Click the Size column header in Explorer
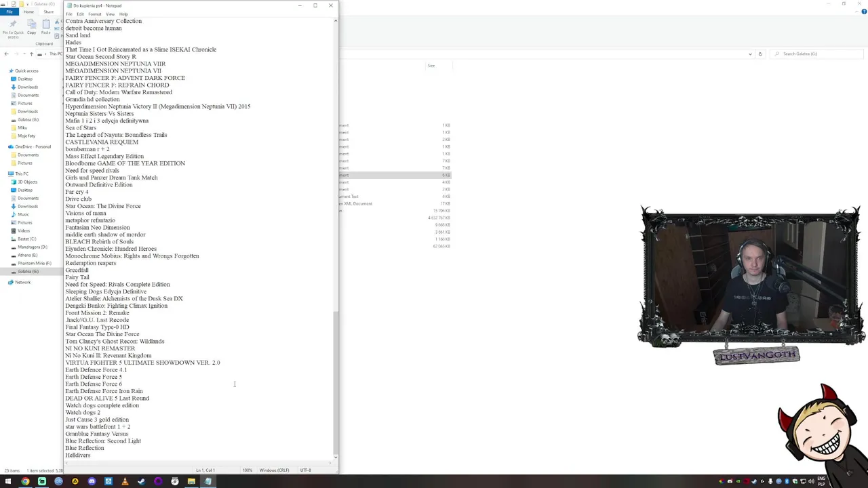 tap(431, 66)
